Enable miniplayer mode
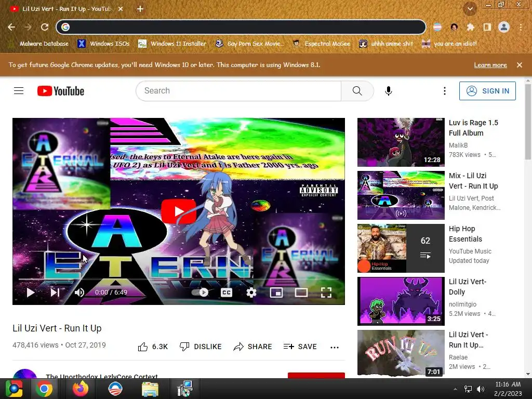 pos(276,292)
